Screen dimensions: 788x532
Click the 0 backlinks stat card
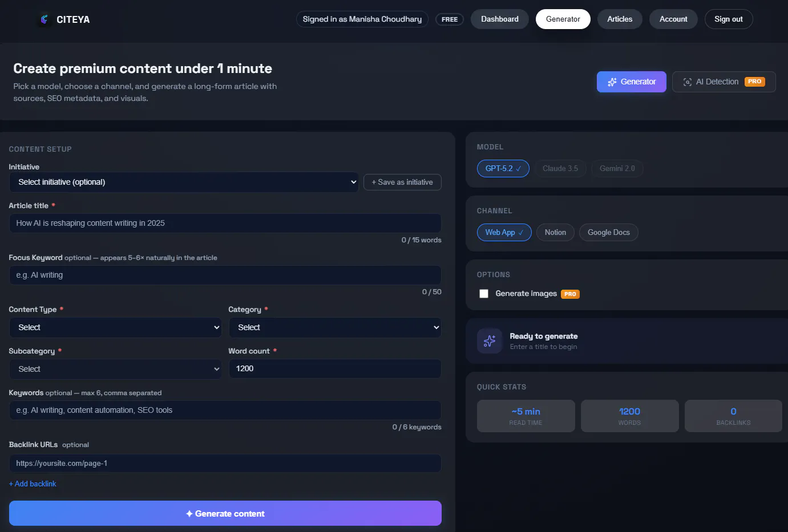(x=733, y=416)
